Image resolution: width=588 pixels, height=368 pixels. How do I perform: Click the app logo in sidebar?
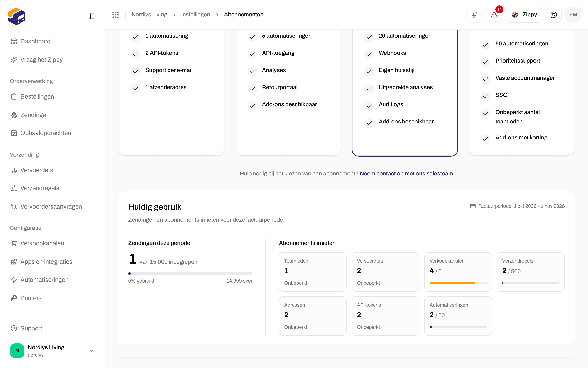[x=16, y=16]
